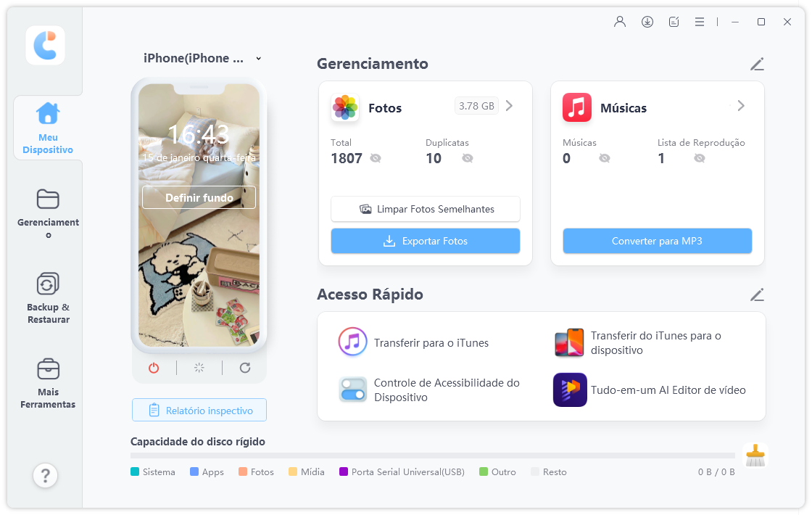
Task: Click the Exportar Fotos button
Action: [x=425, y=241]
